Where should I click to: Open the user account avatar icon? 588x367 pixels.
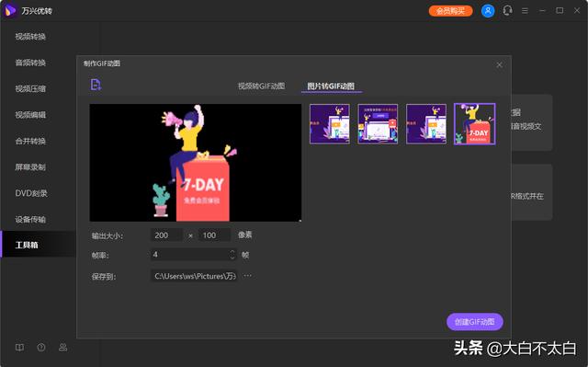pyautogui.click(x=488, y=11)
